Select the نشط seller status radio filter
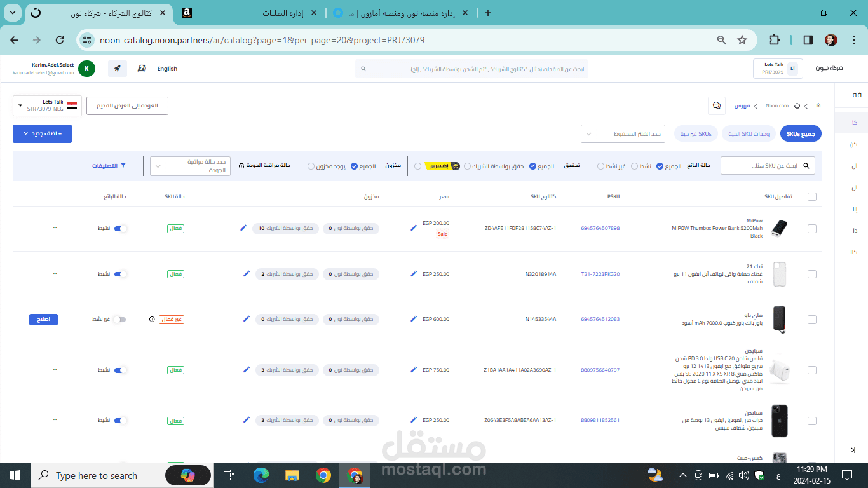 [x=635, y=166]
